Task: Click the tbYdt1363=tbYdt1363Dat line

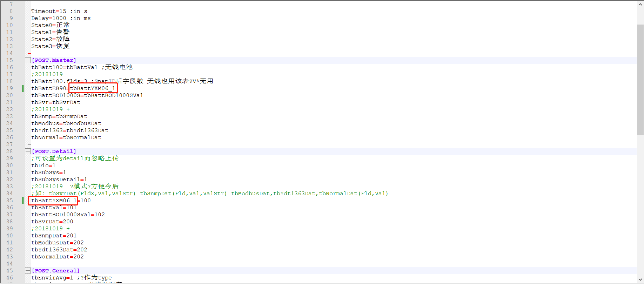Action: (x=70, y=130)
